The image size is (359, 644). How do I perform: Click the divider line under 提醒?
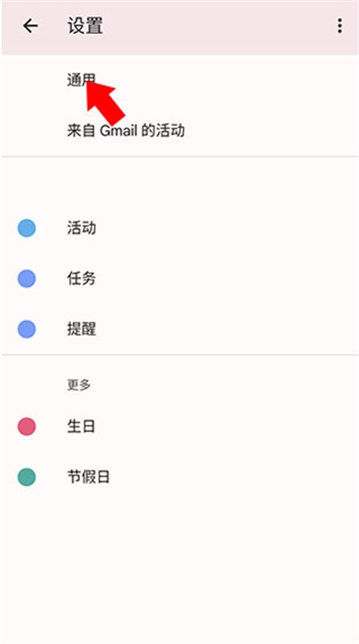pos(179,355)
